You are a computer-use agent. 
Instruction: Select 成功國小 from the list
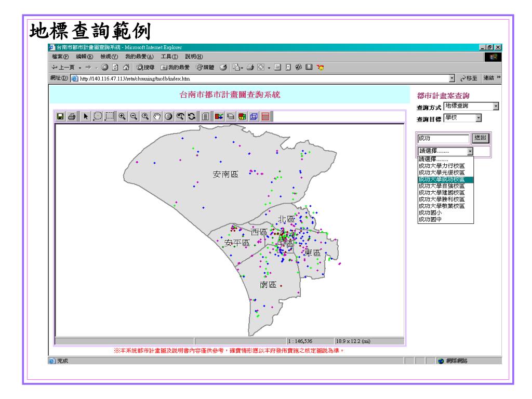pyautogui.click(x=445, y=212)
